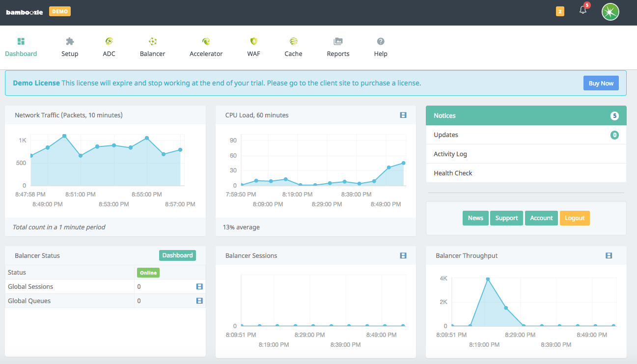
Task: Open the Health Check item
Action: pos(526,173)
